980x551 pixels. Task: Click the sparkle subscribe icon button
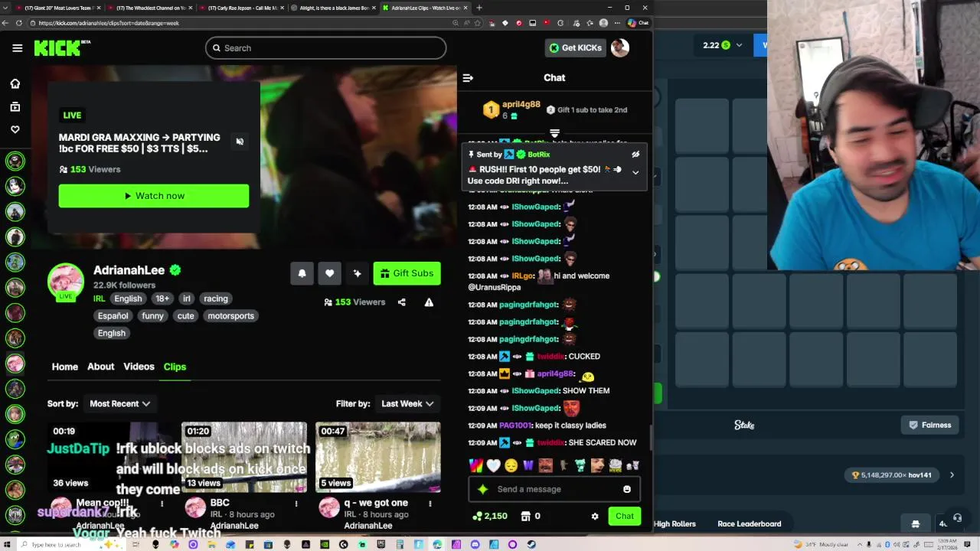(357, 273)
